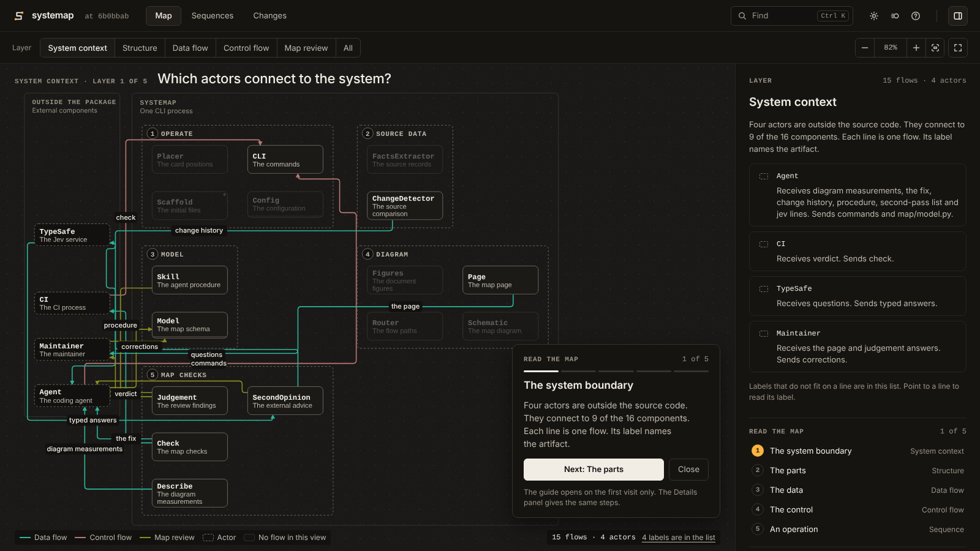Image resolution: width=980 pixels, height=551 pixels.
Task: Open the Changes tab
Action: (270, 16)
